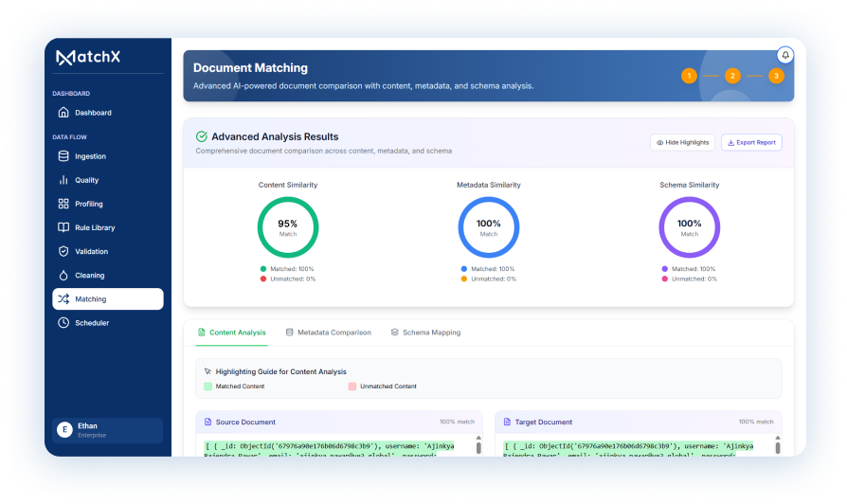Viewport: 847px width, 504px height.
Task: Open Scheduler in the sidebar
Action: 108,322
